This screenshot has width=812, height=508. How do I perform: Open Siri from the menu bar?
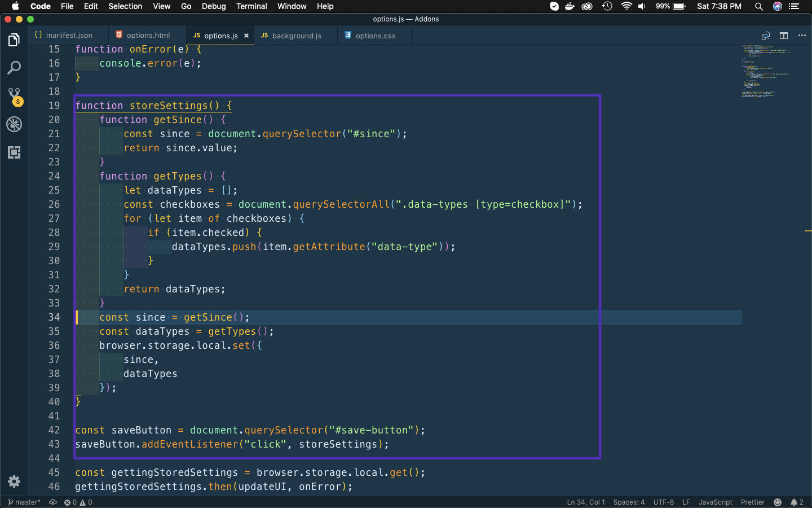pyautogui.click(x=778, y=6)
